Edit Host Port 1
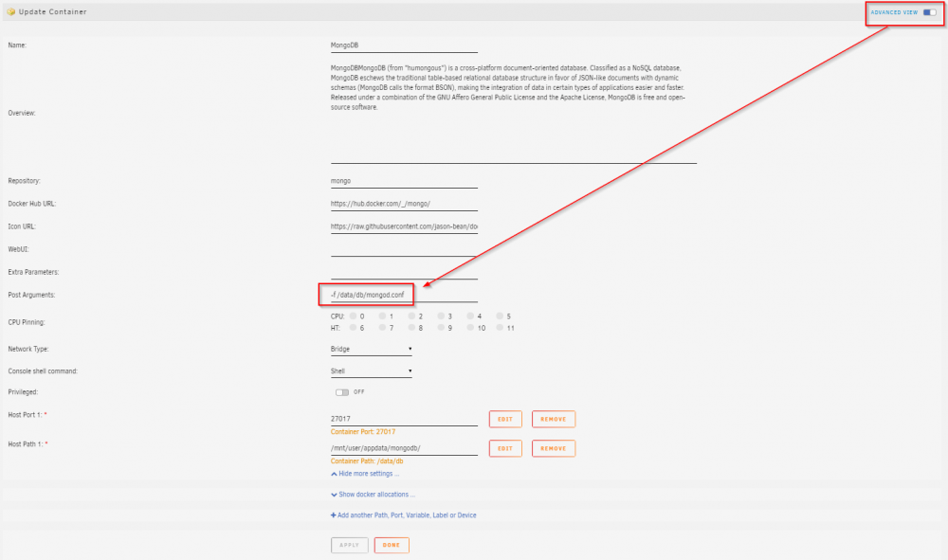This screenshot has width=948, height=560. [505, 419]
